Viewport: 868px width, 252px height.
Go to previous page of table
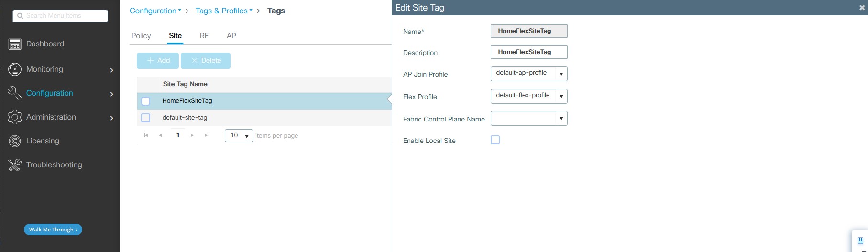pos(160,135)
